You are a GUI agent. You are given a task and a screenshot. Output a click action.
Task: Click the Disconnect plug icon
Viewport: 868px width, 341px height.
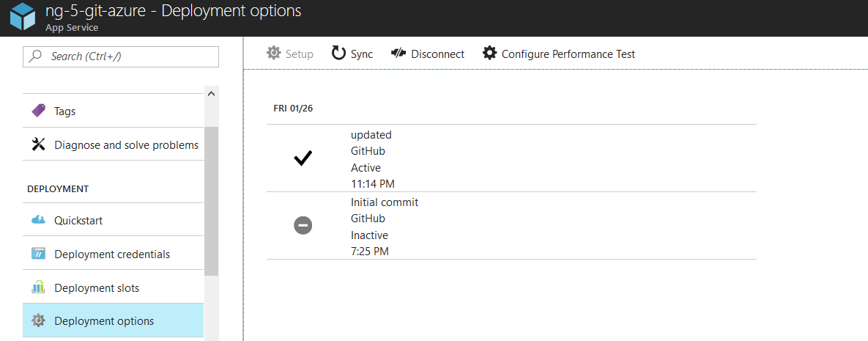pos(398,54)
